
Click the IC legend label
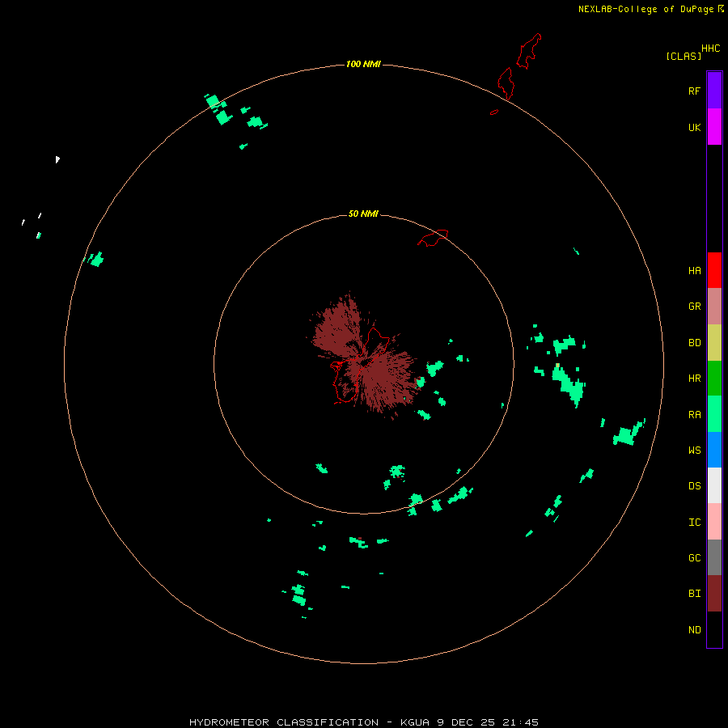pyautogui.click(x=694, y=523)
